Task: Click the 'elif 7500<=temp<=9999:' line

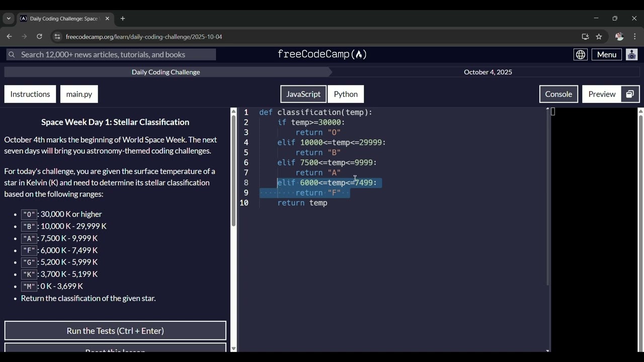Action: click(x=327, y=162)
